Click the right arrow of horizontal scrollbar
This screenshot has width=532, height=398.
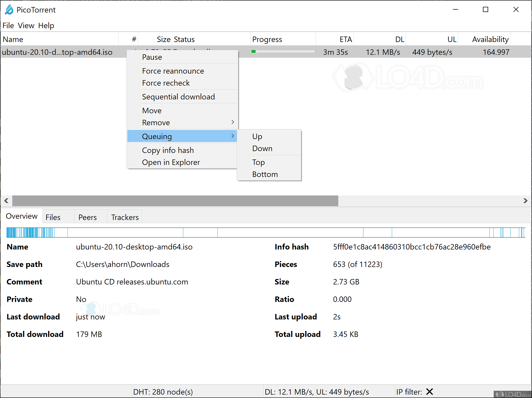526,201
